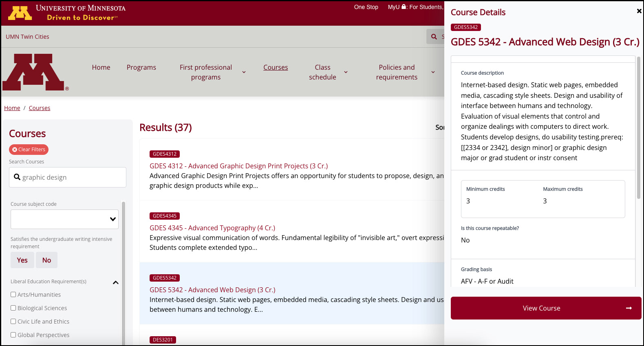Click the filter sidebar scrollbar
644x346 pixels.
point(124,273)
